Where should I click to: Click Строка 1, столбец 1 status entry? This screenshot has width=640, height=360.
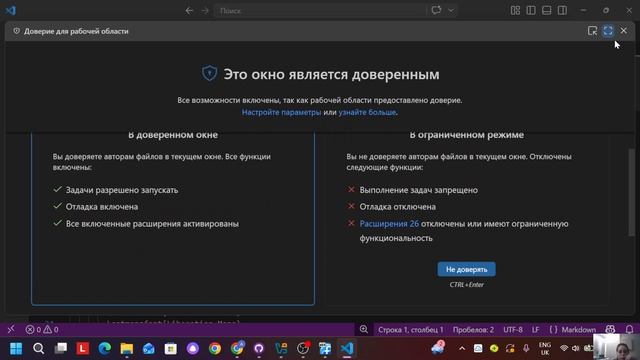410,329
